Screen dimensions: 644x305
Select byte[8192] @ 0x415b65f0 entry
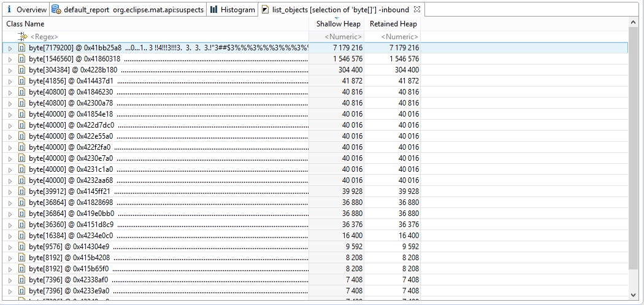pos(69,269)
